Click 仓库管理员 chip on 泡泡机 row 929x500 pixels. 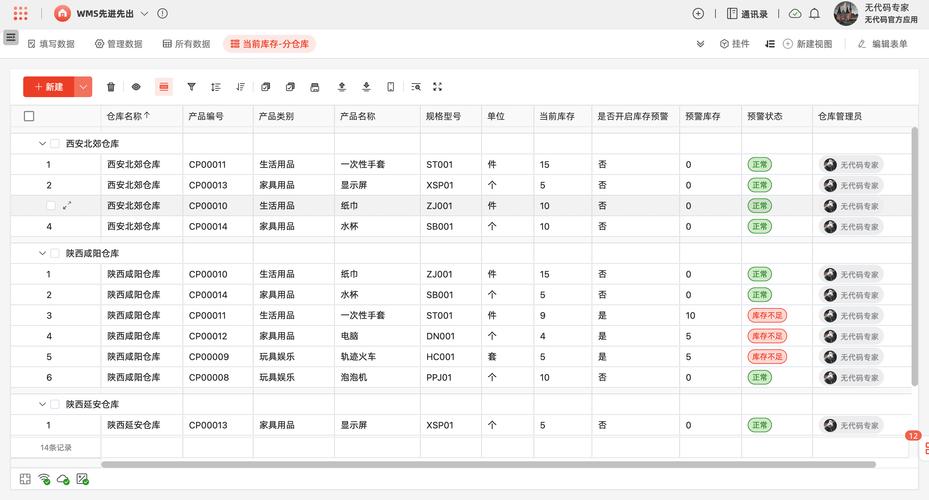coord(851,377)
